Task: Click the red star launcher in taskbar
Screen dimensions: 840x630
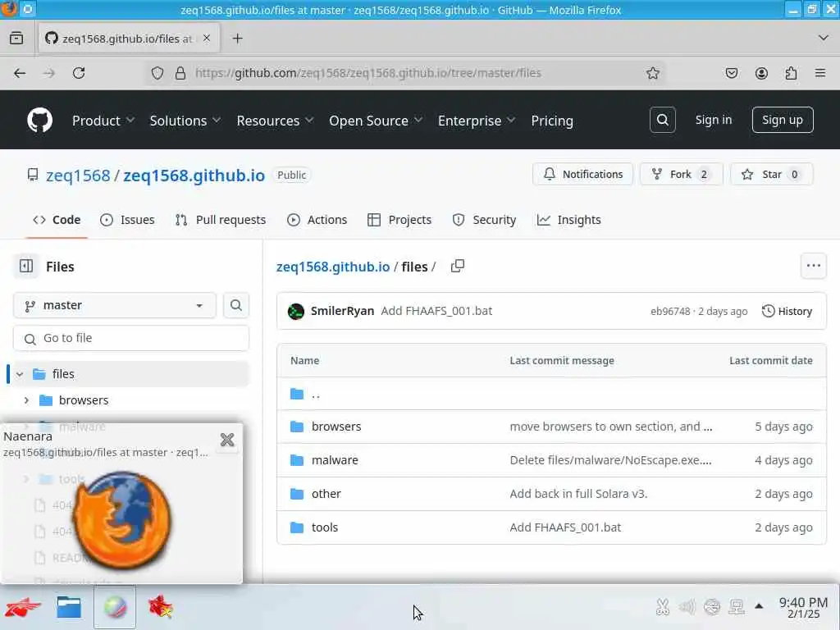Action: pos(161,608)
